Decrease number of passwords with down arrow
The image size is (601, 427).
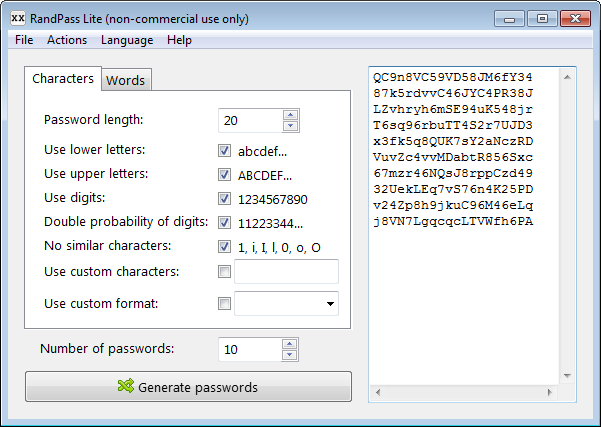(x=290, y=355)
